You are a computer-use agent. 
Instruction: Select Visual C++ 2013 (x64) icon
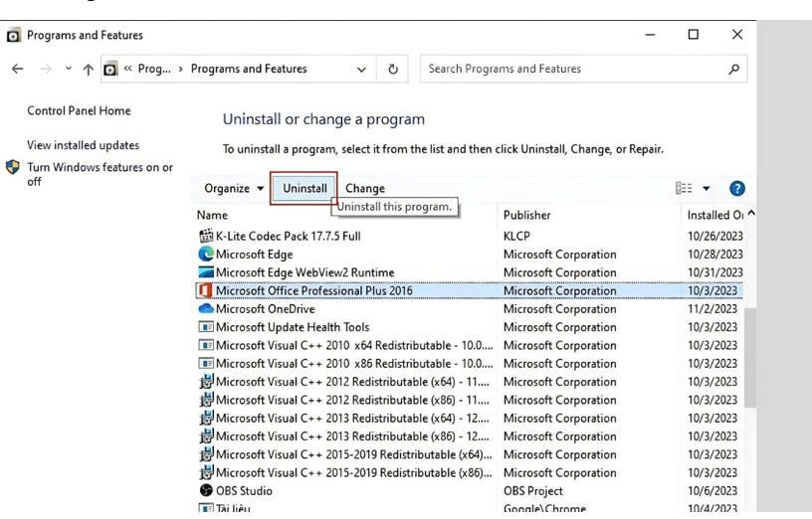[x=206, y=419]
